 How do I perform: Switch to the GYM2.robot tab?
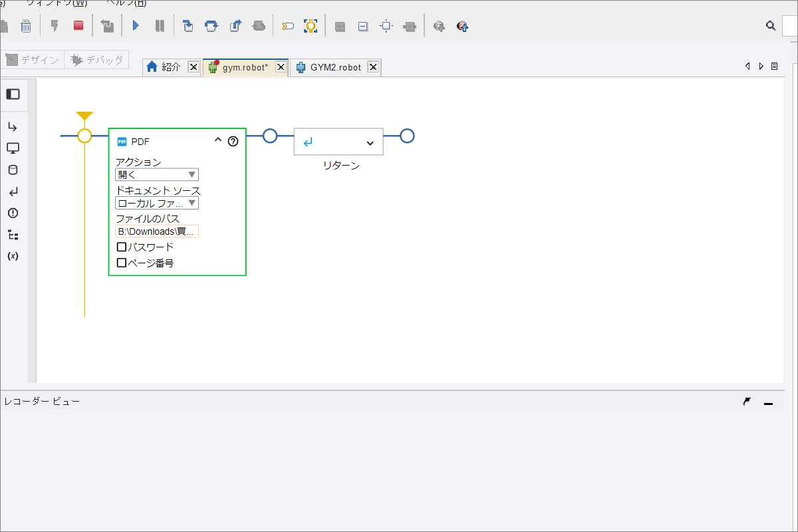[335, 67]
